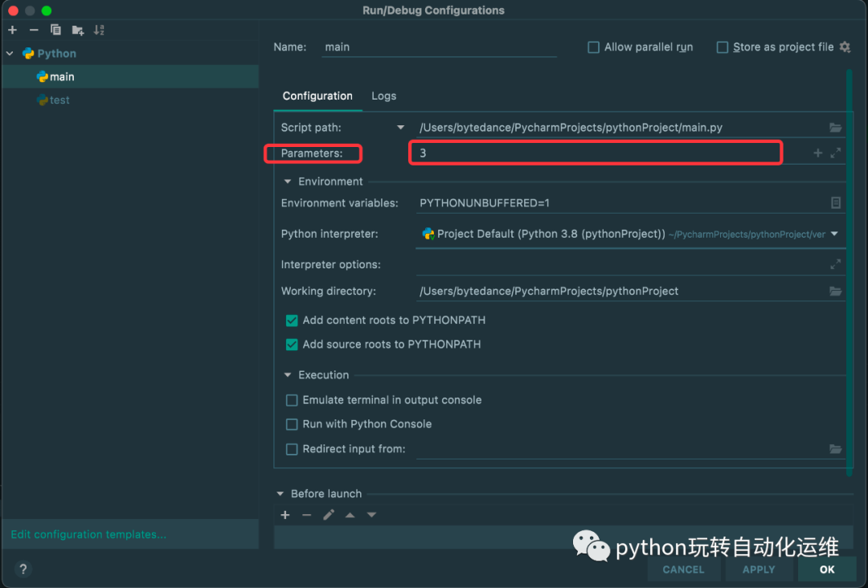Collapse the Before launch section
The width and height of the screenshot is (868, 588).
coord(280,493)
